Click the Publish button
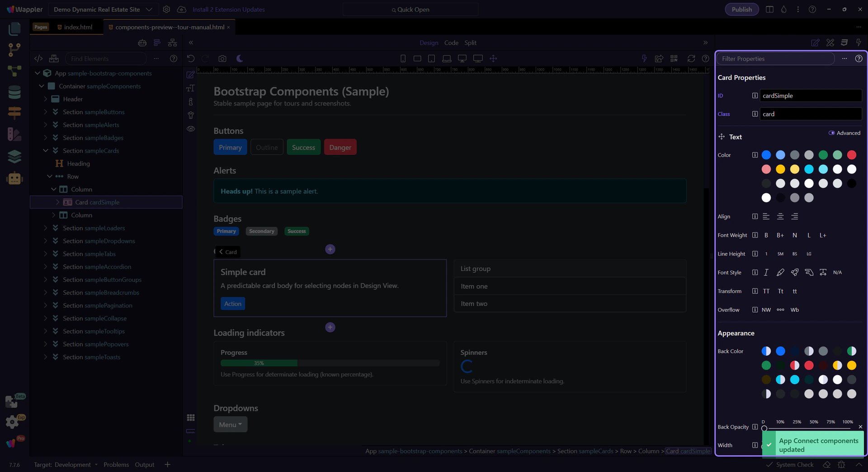 [x=741, y=10]
